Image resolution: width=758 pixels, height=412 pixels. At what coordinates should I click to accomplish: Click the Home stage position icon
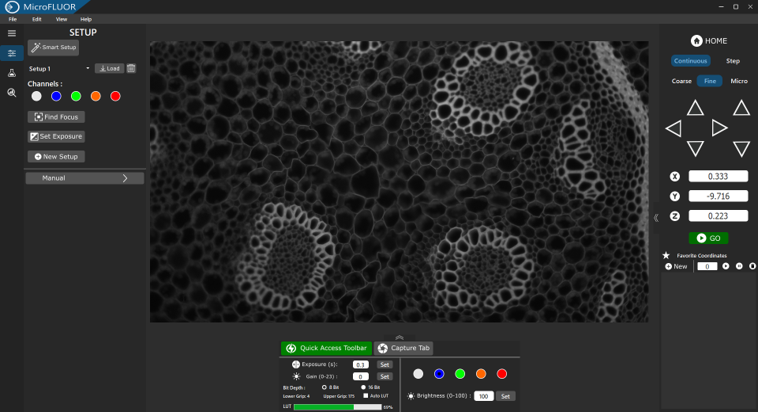point(696,41)
